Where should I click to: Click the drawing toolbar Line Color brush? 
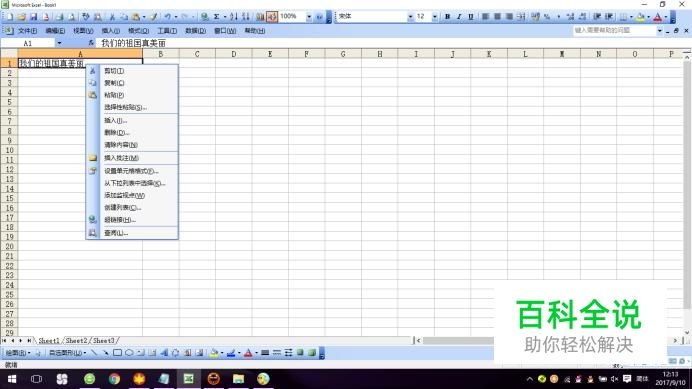click(231, 353)
